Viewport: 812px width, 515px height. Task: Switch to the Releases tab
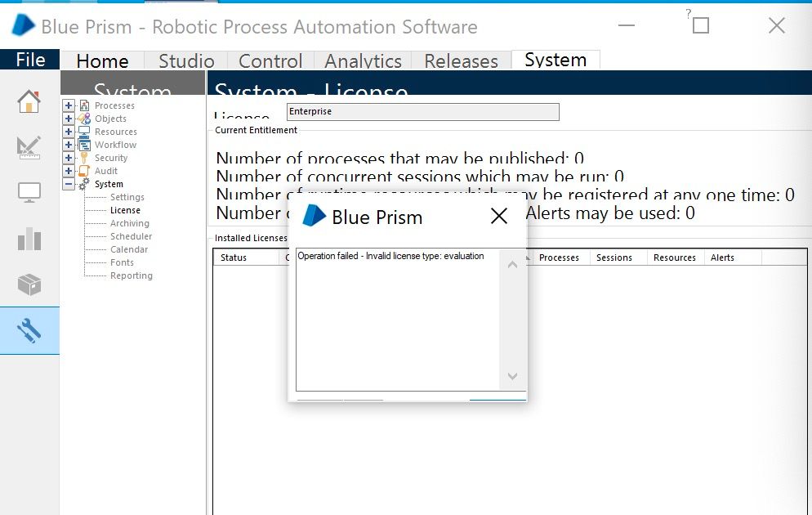point(461,60)
